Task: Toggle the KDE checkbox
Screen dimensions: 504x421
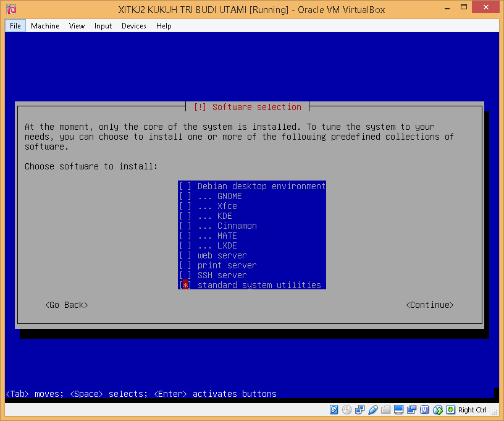Action: tap(185, 216)
